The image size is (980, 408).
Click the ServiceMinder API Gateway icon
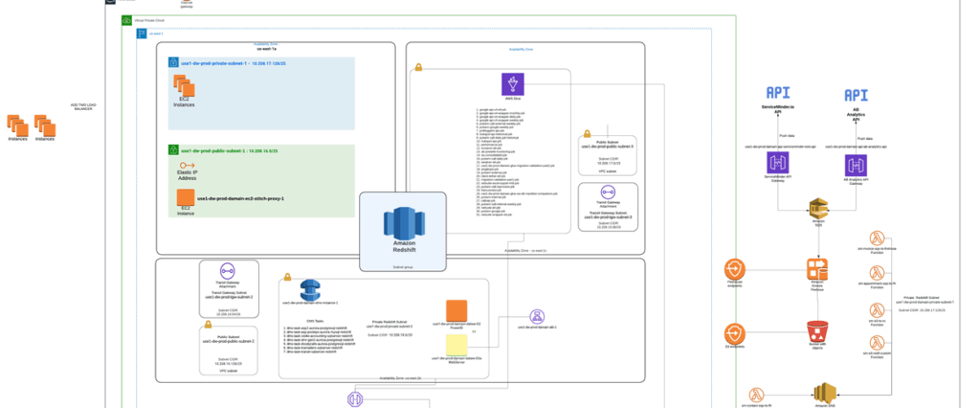777,164
